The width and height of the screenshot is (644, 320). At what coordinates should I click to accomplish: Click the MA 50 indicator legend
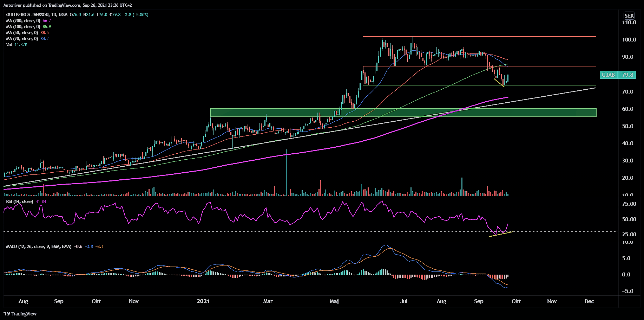27,33
